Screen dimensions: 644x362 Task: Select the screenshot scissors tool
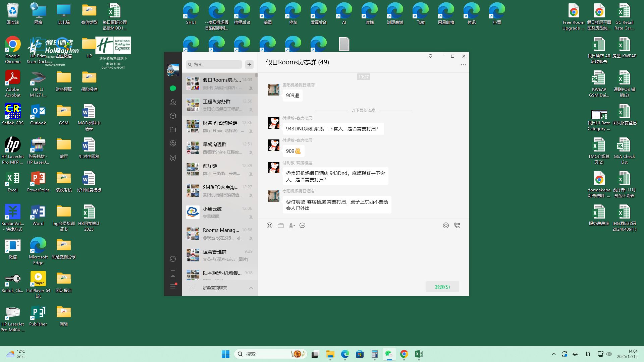coord(291,226)
